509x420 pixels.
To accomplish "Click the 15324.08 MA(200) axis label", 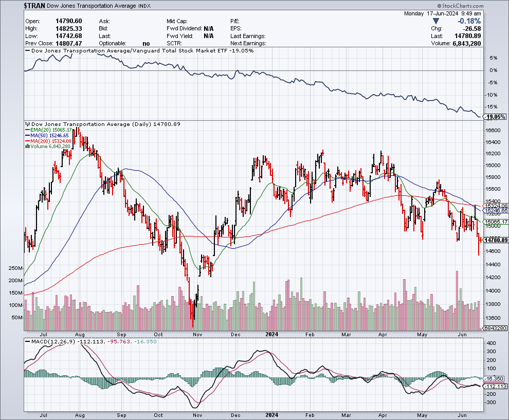I will [x=494, y=206].
